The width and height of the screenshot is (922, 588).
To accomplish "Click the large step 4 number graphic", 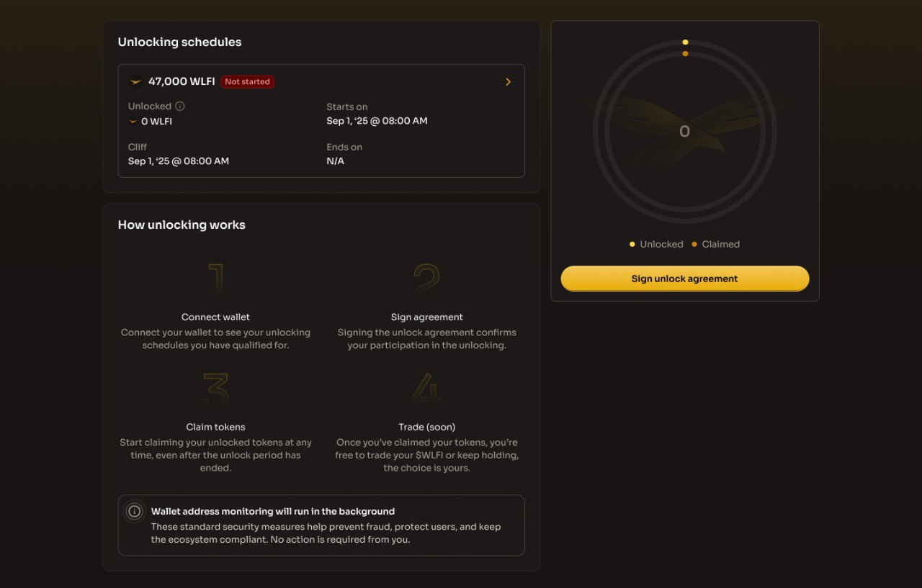I will 426,389.
